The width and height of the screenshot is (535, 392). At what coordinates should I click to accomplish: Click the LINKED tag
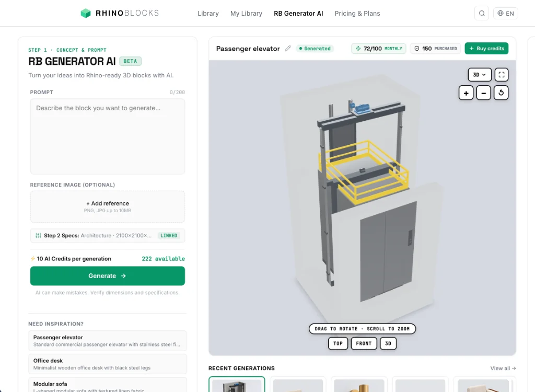tap(169, 236)
